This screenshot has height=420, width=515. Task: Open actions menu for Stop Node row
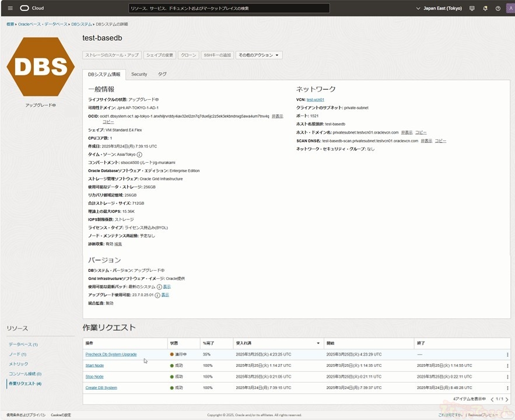click(x=507, y=377)
